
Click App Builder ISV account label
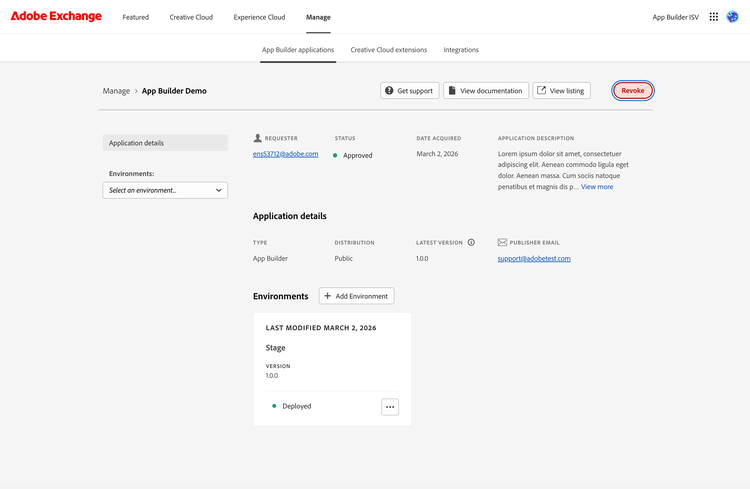[x=675, y=17]
